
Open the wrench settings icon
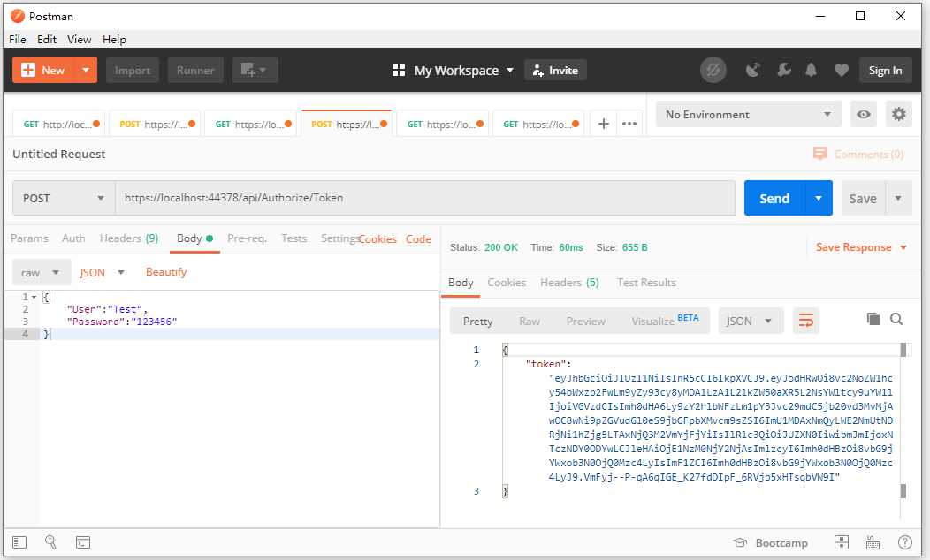tap(783, 71)
